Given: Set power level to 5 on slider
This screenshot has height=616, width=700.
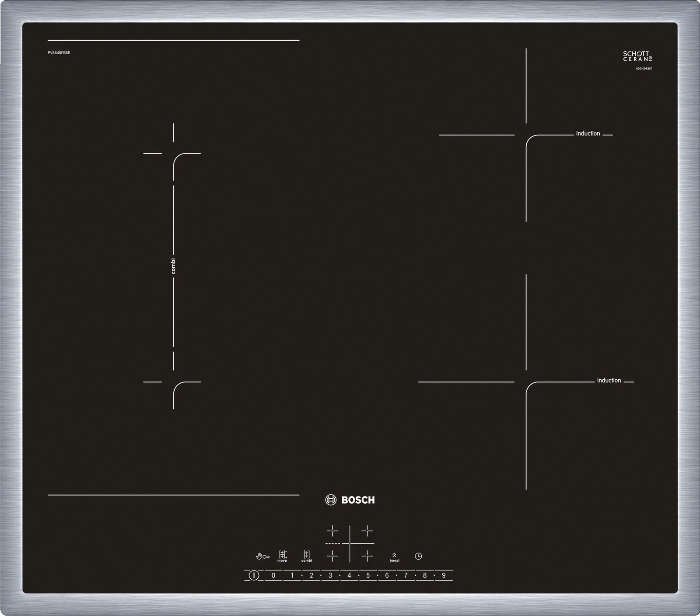Looking at the screenshot, I should (368, 575).
